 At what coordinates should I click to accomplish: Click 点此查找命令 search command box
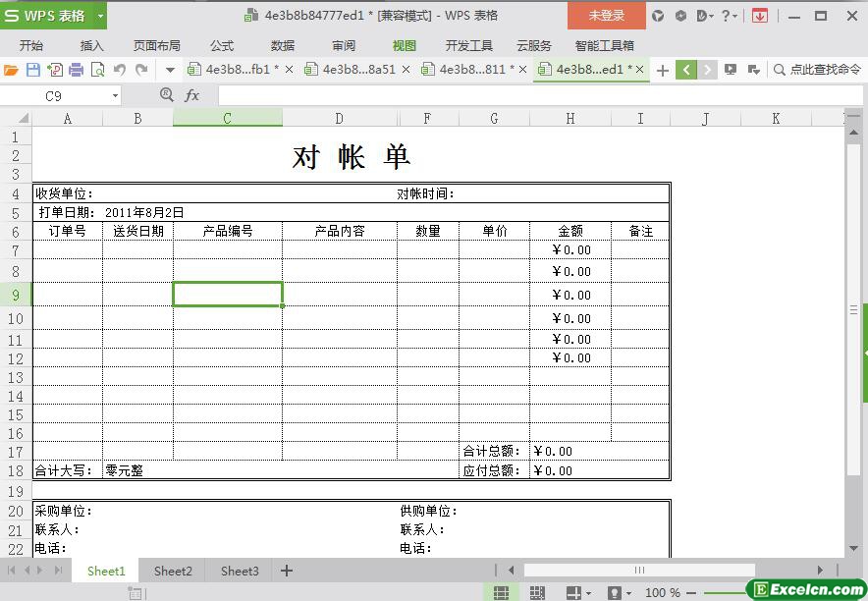pos(817,70)
